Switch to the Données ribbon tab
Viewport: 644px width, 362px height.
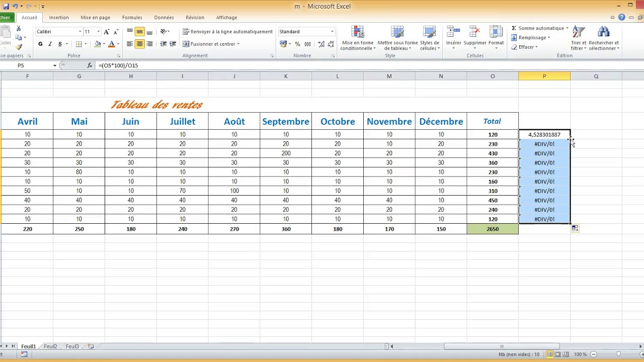(164, 18)
